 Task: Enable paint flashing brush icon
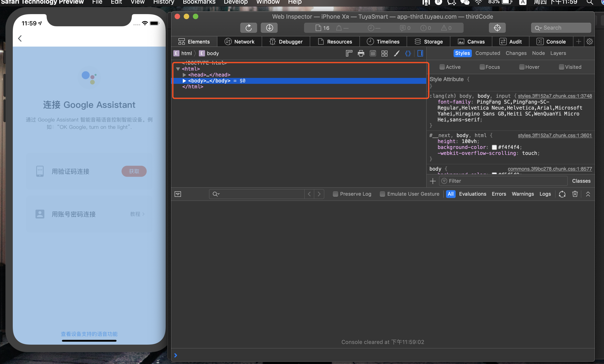click(x=396, y=53)
